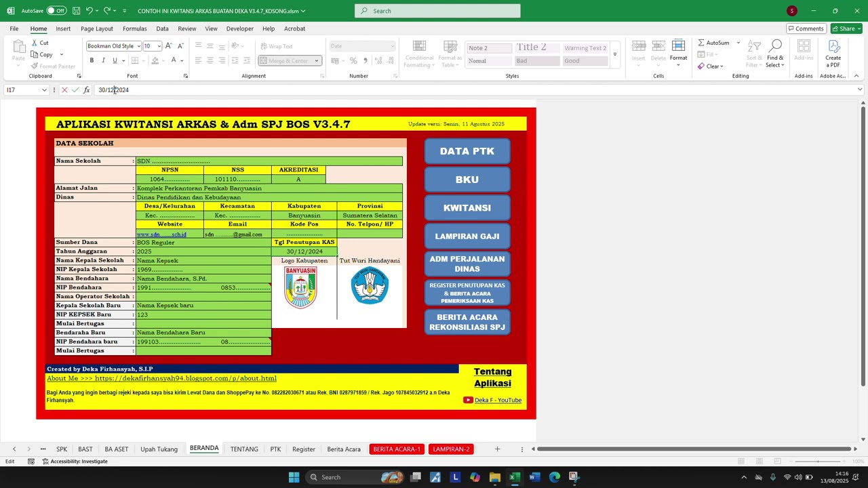Click the BKU button
Image resolution: width=868 pixels, height=488 pixels.
(467, 180)
